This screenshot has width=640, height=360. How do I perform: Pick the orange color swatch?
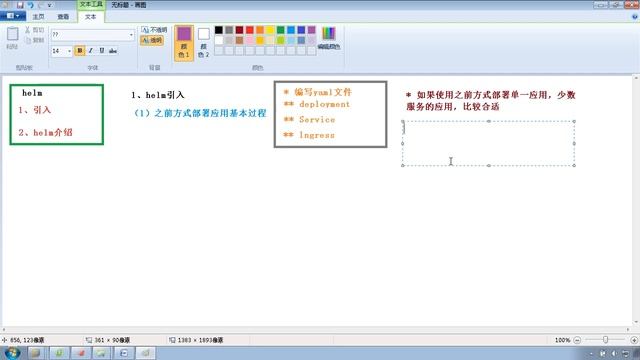(260, 30)
